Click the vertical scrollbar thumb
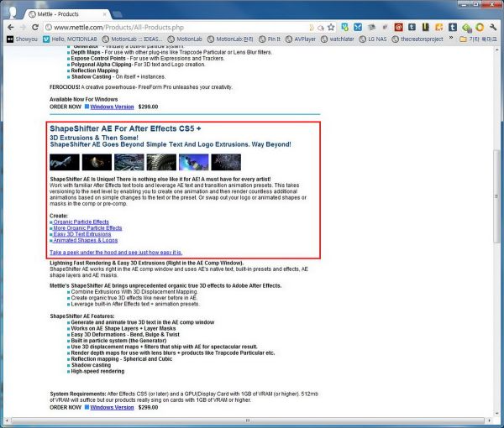504x428 pixels. tap(497, 196)
